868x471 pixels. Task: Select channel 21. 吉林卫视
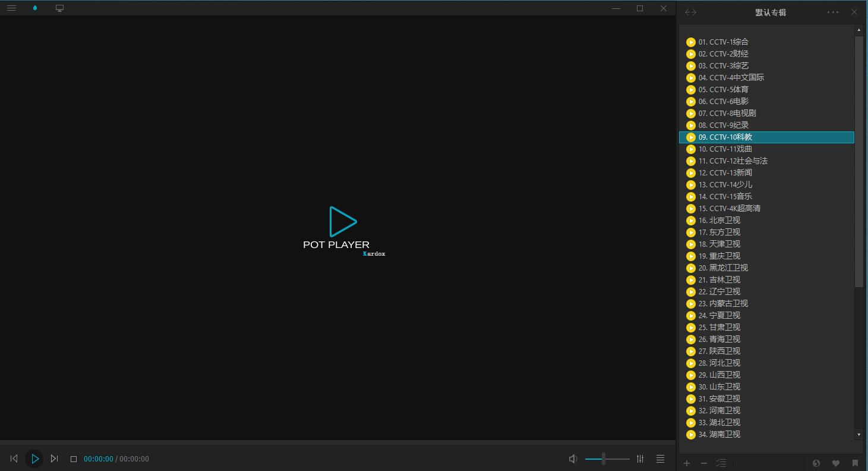pyautogui.click(x=766, y=280)
